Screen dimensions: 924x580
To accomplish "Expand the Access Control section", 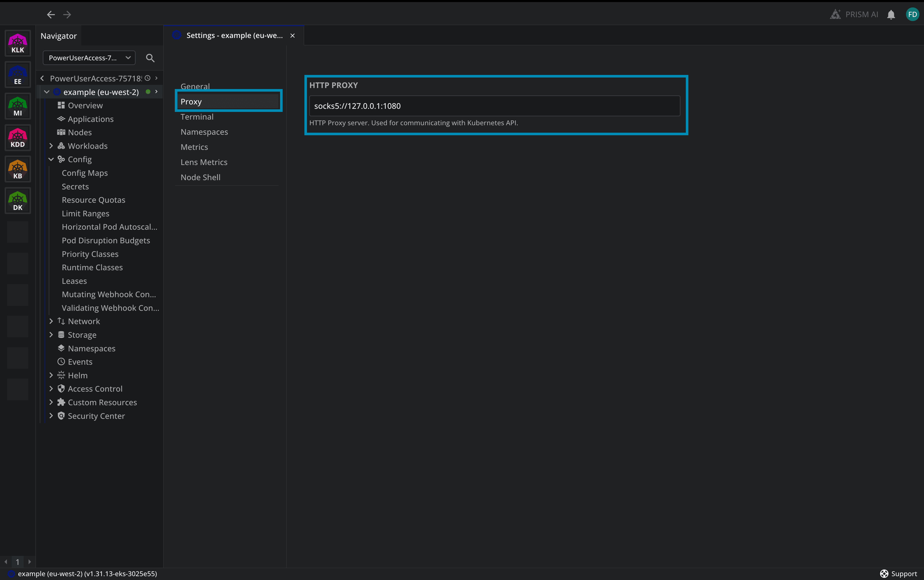I will (x=51, y=389).
